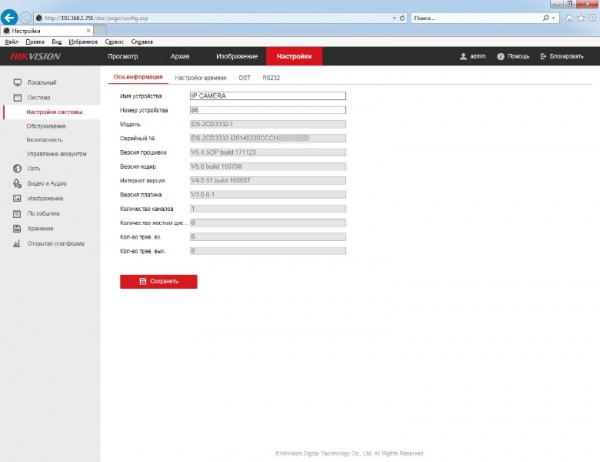The width and height of the screenshot is (600, 462).
Task: Click the browser forward arrow button
Action: tap(26, 18)
